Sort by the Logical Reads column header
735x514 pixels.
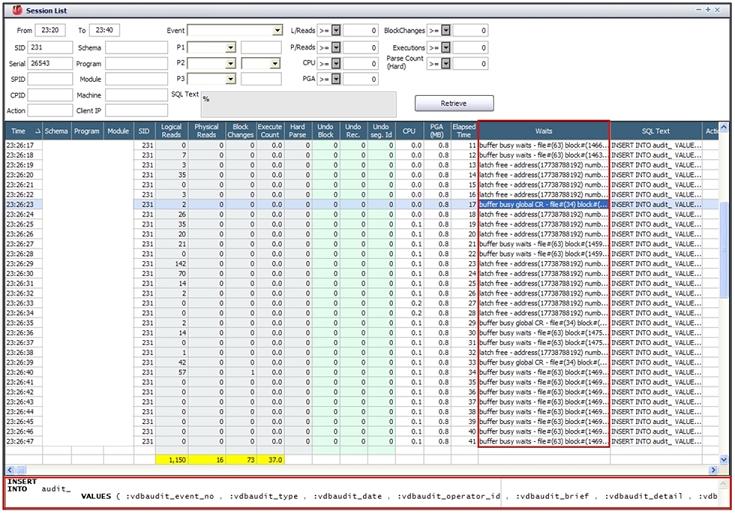pyautogui.click(x=172, y=131)
